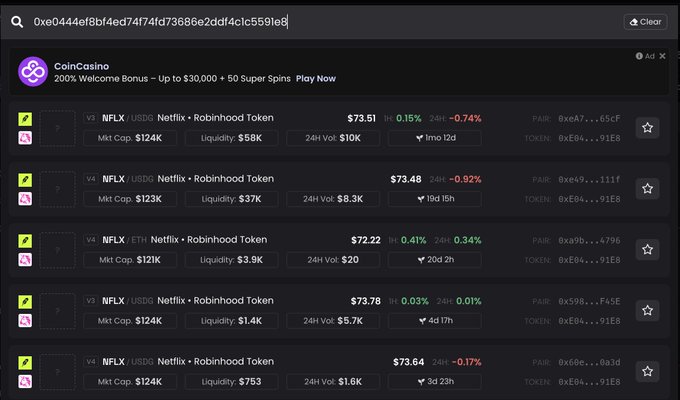Click Liquidity $753 box
Viewport: 680px width, 400px height.
(x=232, y=382)
